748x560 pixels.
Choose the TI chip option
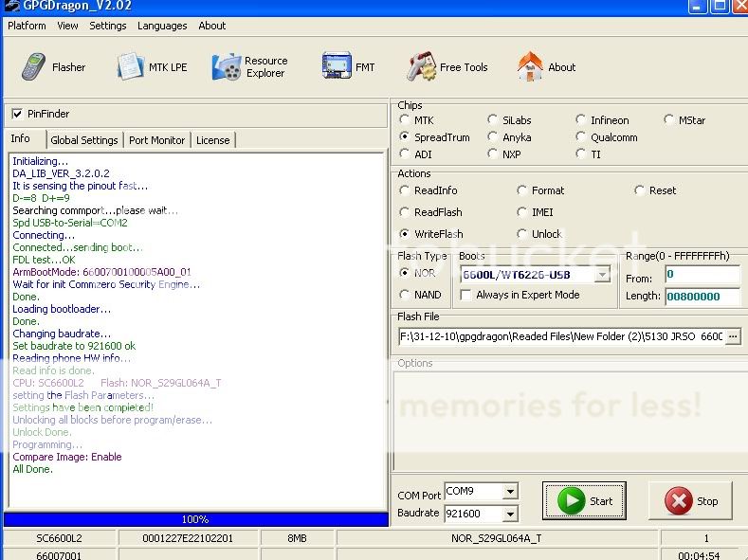coord(580,154)
